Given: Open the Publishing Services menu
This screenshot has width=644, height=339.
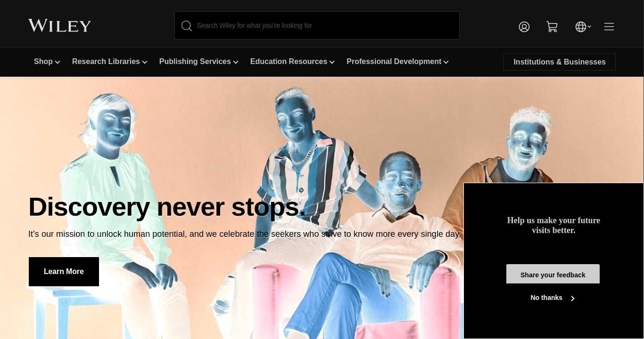Looking at the screenshot, I should click(198, 62).
